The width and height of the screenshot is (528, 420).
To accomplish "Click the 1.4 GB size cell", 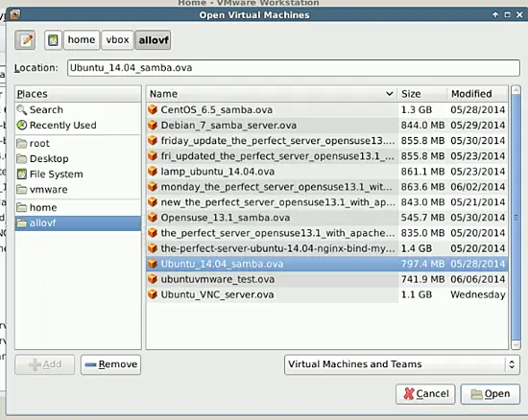I will coord(417,248).
